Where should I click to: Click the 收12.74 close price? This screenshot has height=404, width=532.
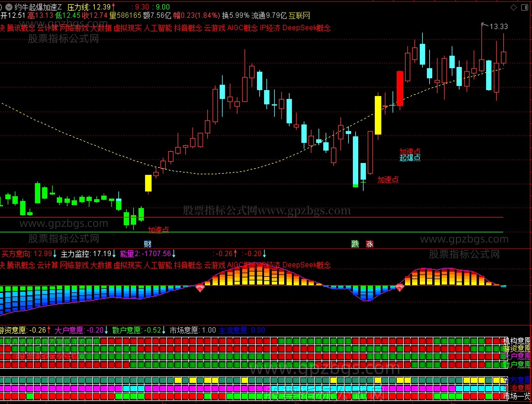pyautogui.click(x=95, y=15)
